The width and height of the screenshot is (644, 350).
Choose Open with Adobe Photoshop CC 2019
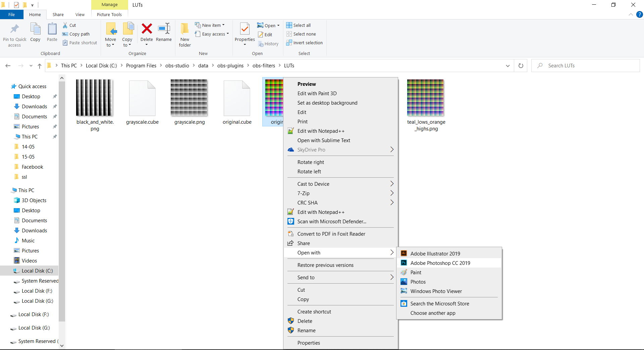tap(440, 263)
